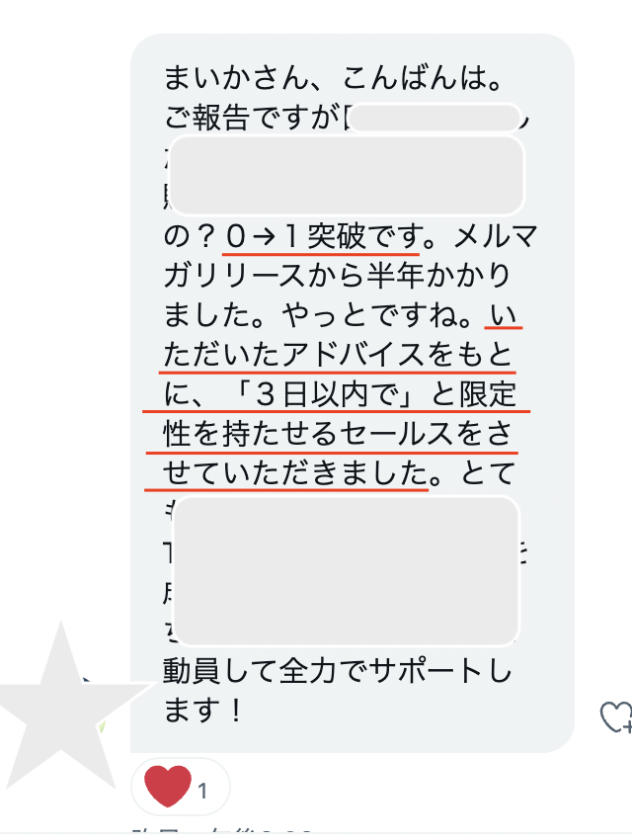Click the text ご報告ですが in message
The height and width of the screenshot is (840, 632).
[252, 118]
